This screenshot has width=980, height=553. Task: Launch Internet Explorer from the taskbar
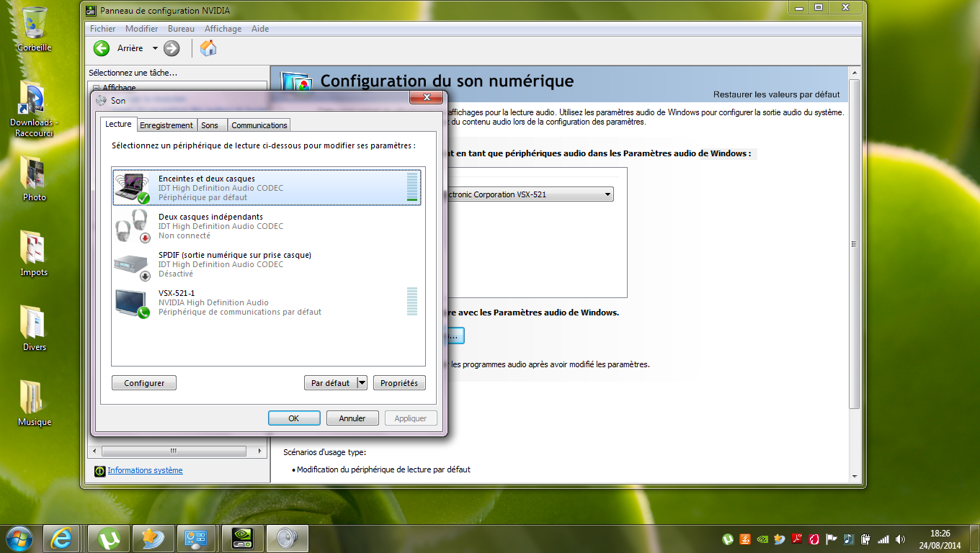click(61, 538)
